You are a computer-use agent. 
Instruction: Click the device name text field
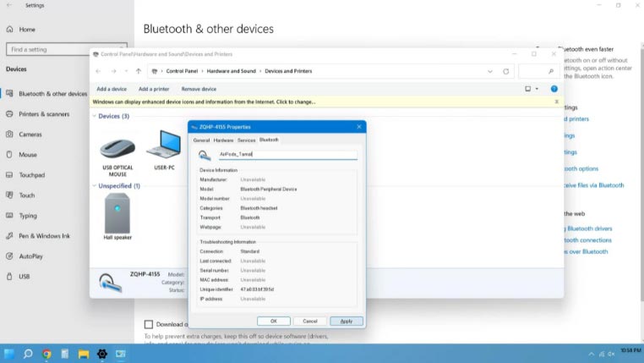(288, 155)
